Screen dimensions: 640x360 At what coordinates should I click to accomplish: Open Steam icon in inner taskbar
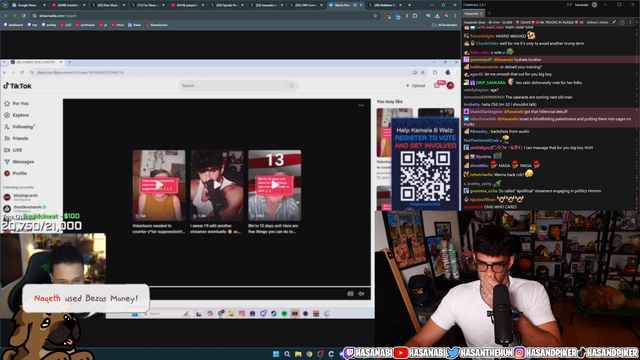point(274,313)
